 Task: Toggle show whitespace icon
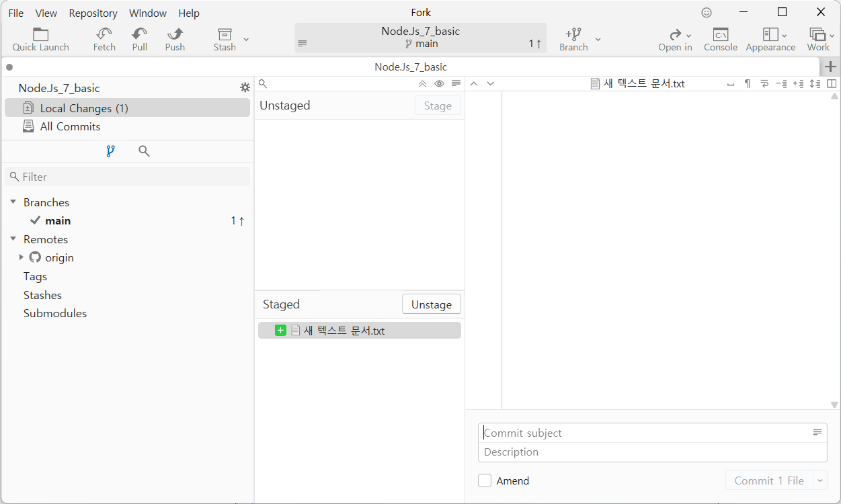pos(731,84)
